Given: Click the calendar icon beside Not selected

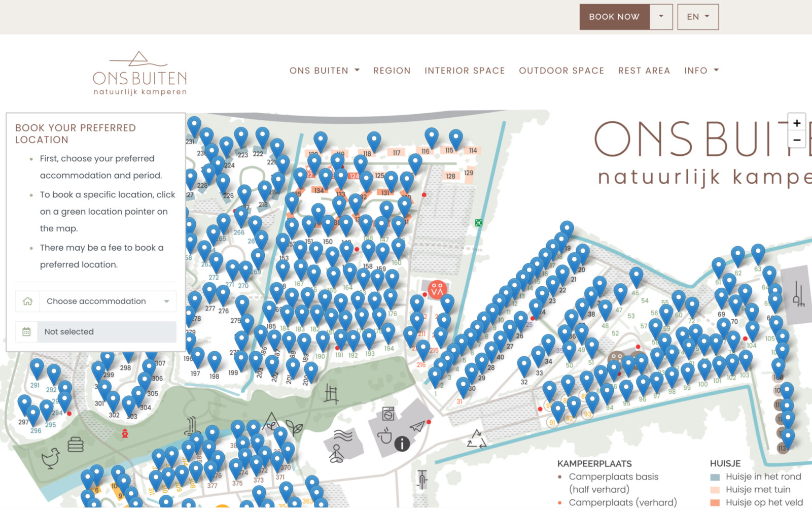Looking at the screenshot, I should pyautogui.click(x=27, y=332).
